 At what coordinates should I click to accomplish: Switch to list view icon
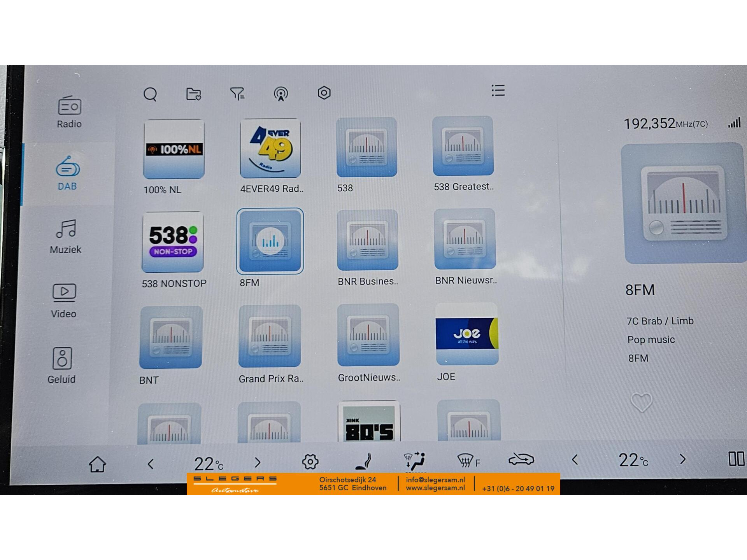click(x=498, y=91)
